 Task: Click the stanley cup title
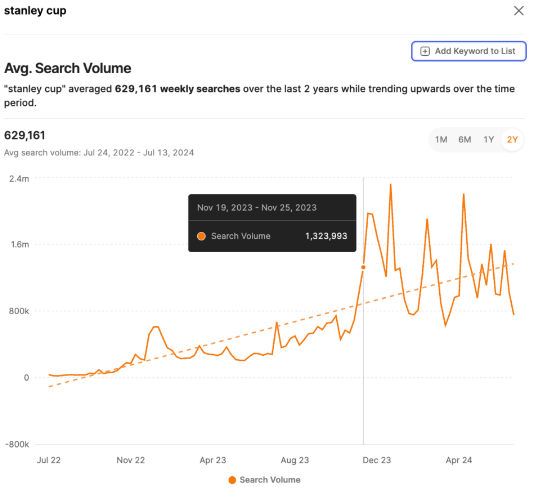point(35,11)
